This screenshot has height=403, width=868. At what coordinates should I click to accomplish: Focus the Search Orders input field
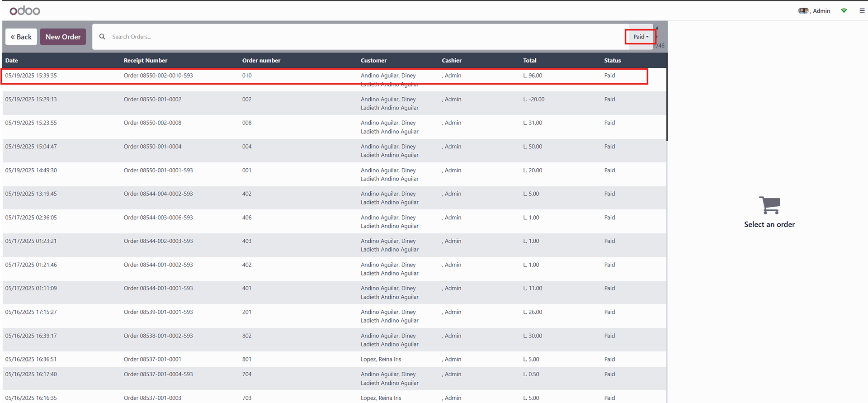click(x=362, y=37)
